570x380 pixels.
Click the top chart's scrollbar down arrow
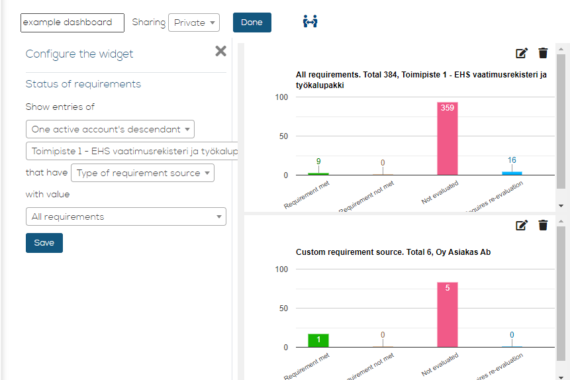point(561,206)
